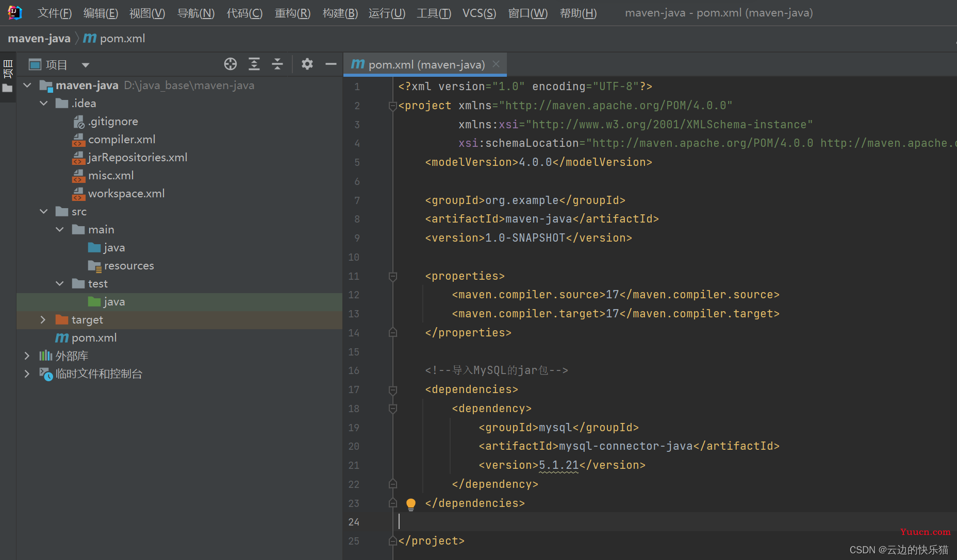Click the locate opened file crosshair icon
Screen dimensions: 957x560
(230, 64)
